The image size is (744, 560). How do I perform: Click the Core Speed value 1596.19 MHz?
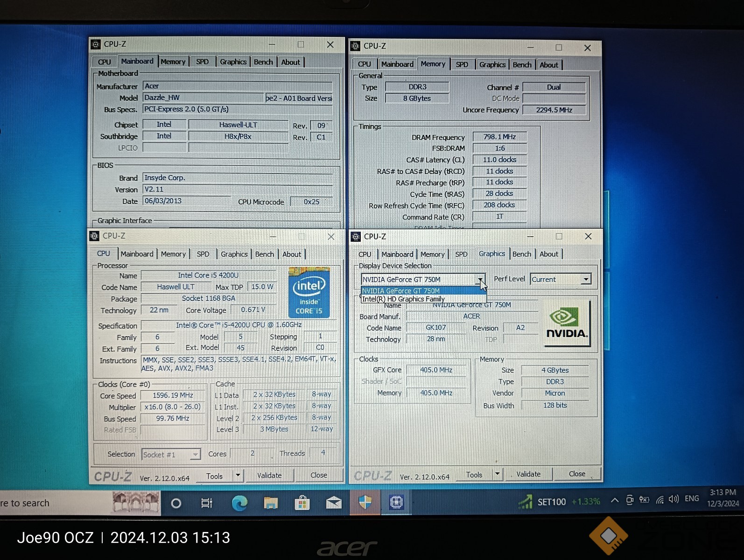173,395
